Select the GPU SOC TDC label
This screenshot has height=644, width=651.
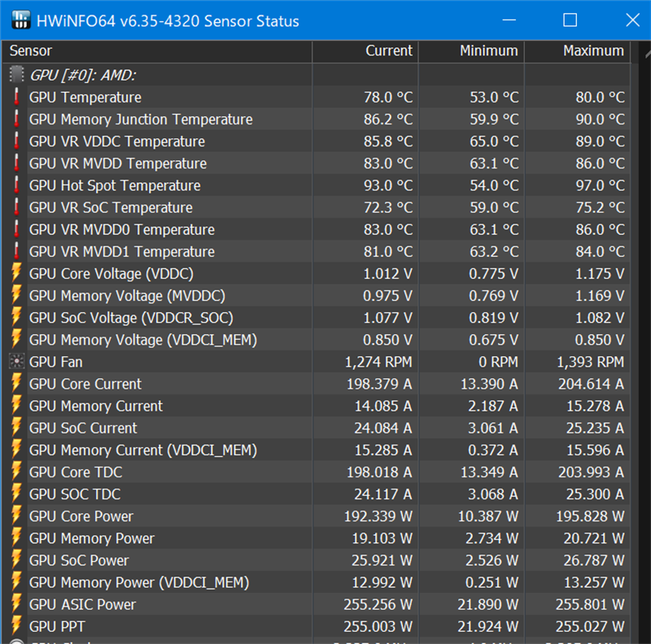pyautogui.click(x=75, y=494)
